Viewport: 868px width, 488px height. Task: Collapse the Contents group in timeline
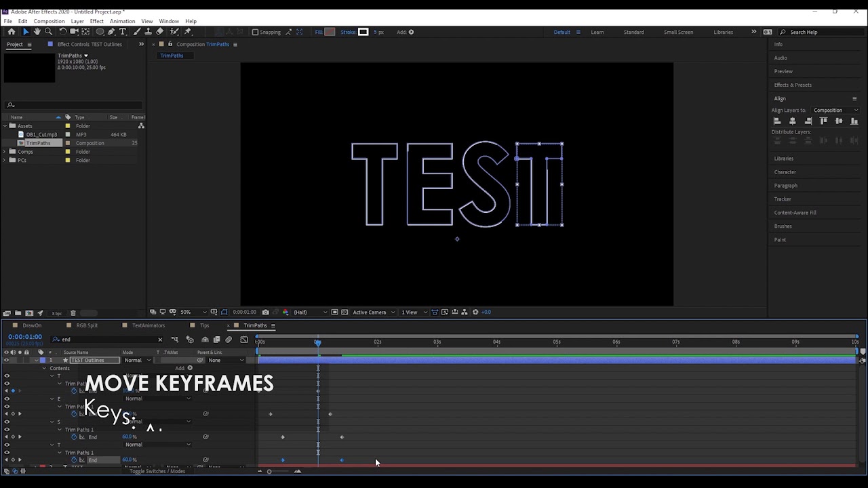[44, 369]
